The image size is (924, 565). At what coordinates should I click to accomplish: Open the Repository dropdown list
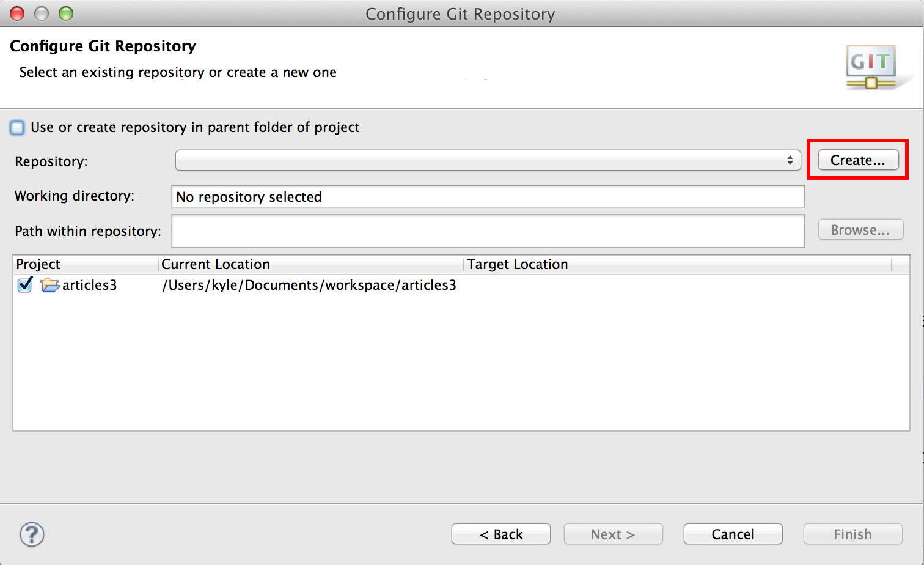click(x=488, y=160)
